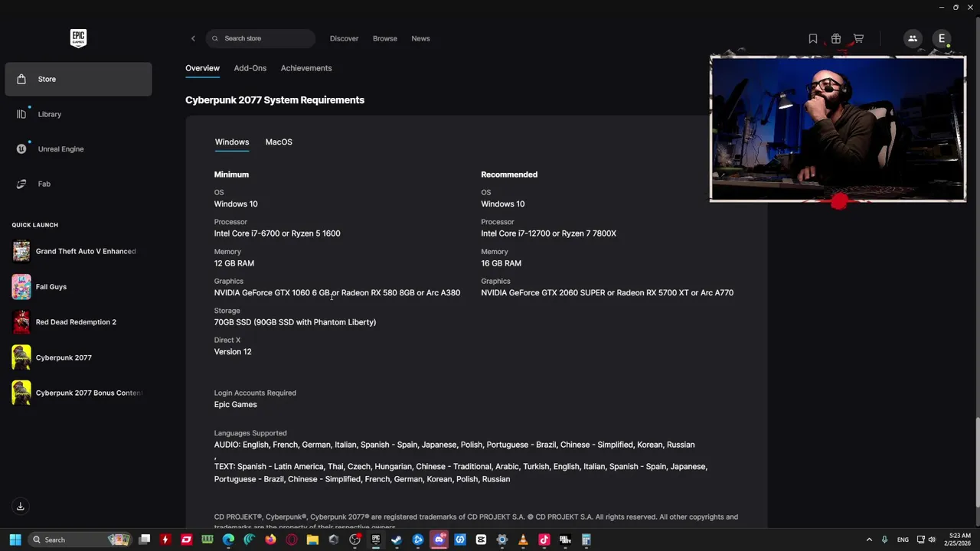Click 'Intel Core i7-12700 or Ryzen 7 7800X' text

coord(548,233)
